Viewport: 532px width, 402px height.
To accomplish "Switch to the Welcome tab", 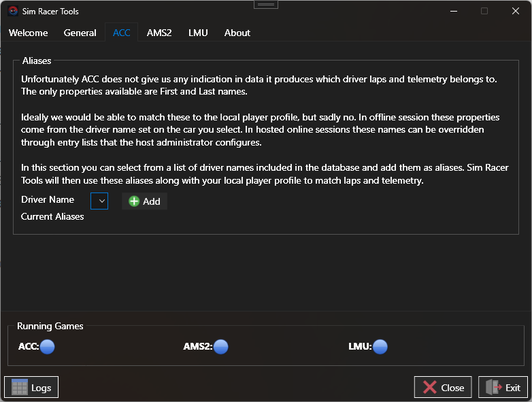I will coord(28,33).
